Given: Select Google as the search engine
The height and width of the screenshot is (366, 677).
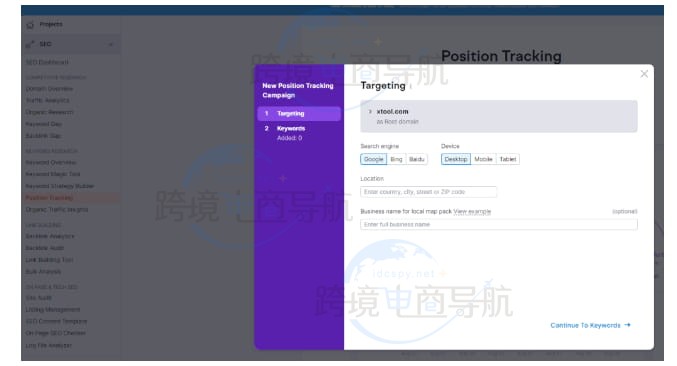Looking at the screenshot, I should [373, 159].
